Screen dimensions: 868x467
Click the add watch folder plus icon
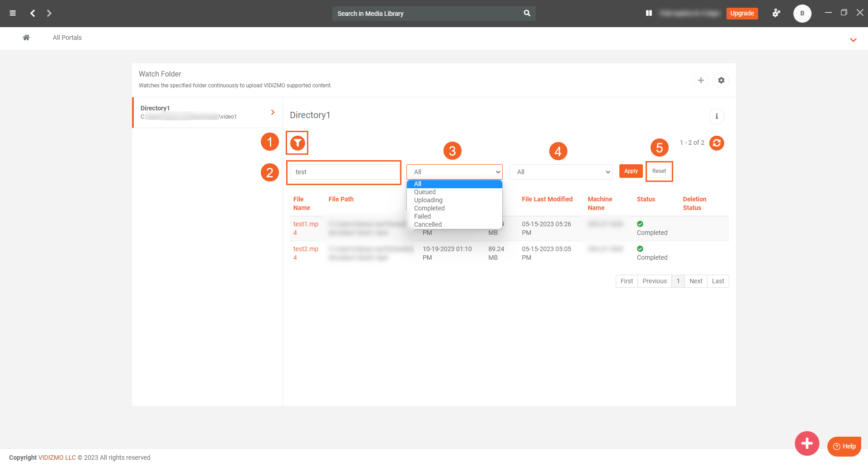tap(701, 81)
